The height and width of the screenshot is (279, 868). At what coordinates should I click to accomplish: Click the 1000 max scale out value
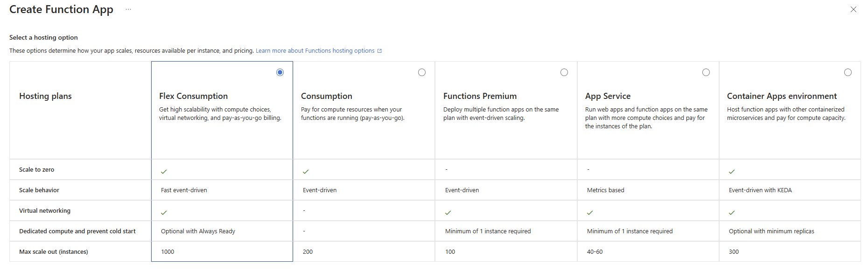click(168, 252)
